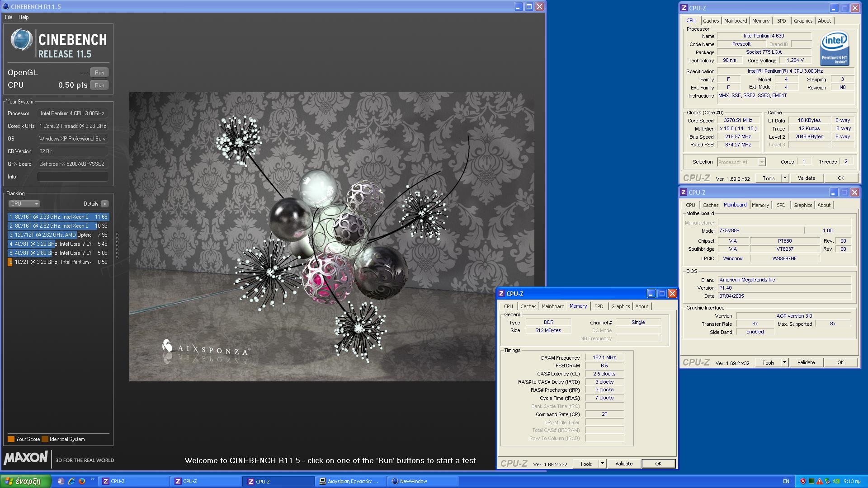
Task: Click Tools button in CPU-Z CPU window
Action: click(769, 178)
